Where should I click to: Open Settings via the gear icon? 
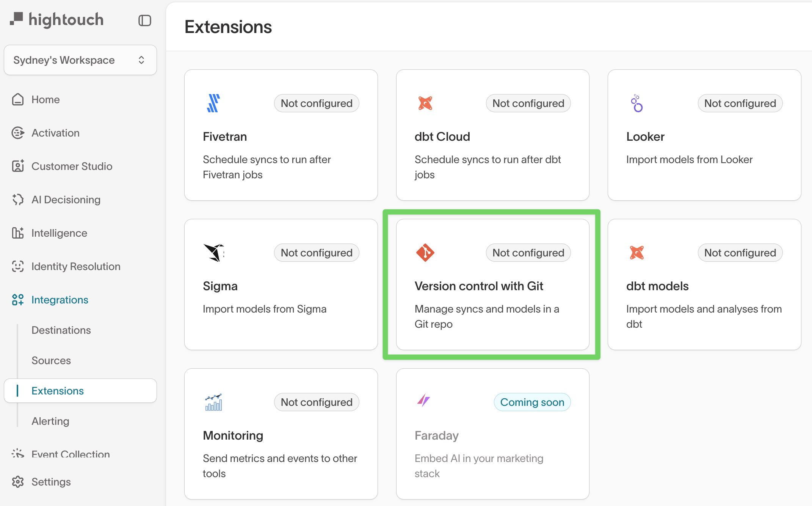18,482
